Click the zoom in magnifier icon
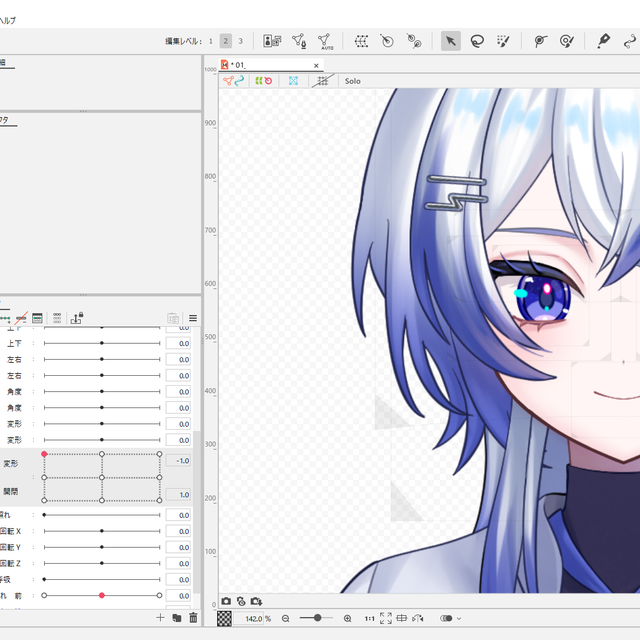This screenshot has height=640, width=640. (x=347, y=619)
